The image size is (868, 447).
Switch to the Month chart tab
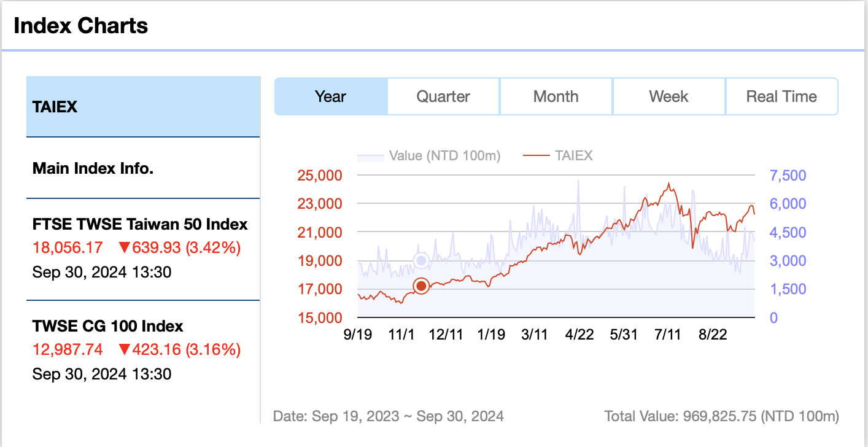(x=556, y=96)
